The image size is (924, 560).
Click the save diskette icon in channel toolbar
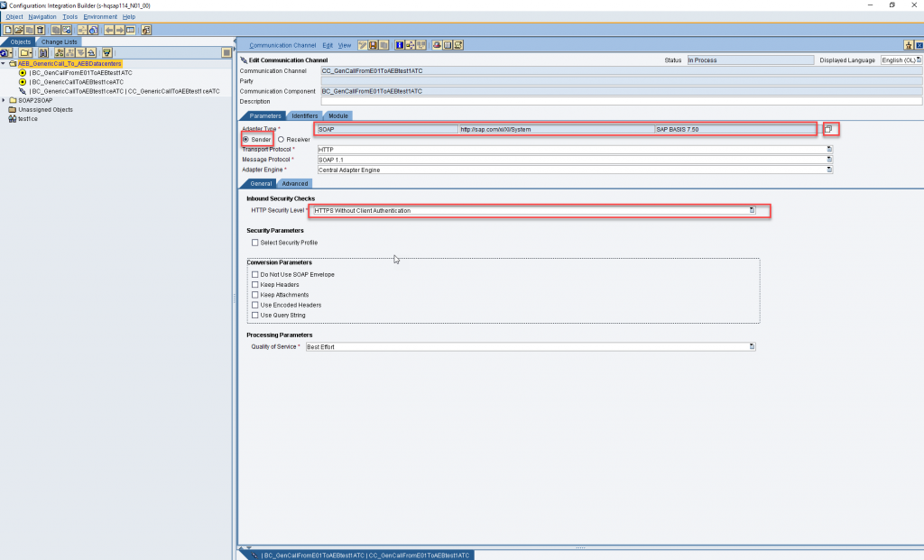pos(373,45)
